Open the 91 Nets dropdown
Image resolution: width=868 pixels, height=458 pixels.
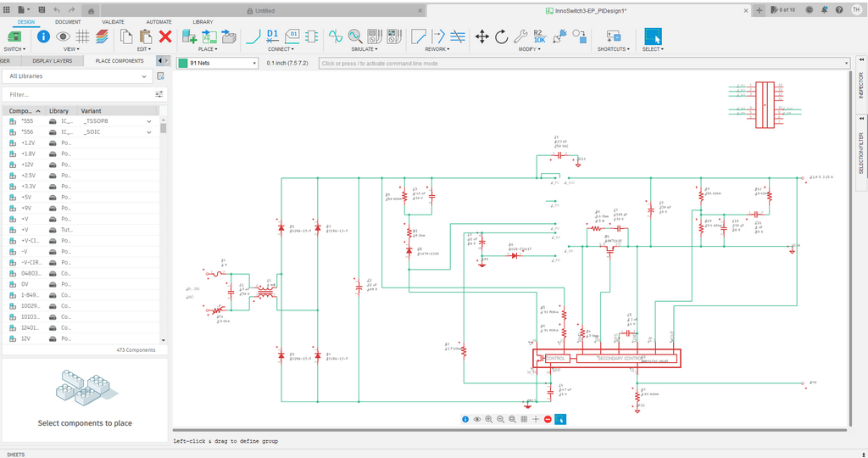pyautogui.click(x=254, y=64)
